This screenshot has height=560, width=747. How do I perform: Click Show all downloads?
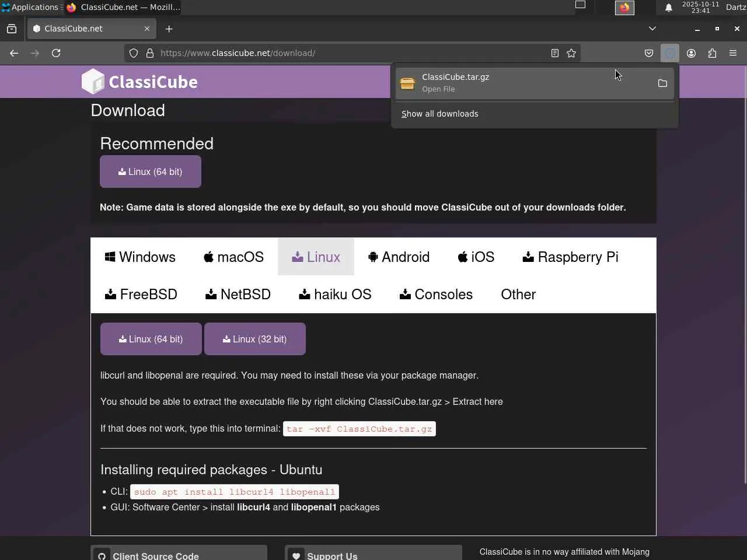pyautogui.click(x=440, y=114)
